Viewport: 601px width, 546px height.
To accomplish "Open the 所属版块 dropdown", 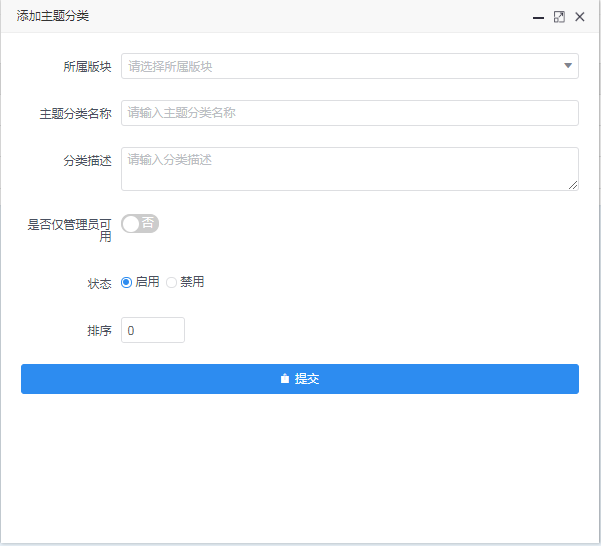I will tap(350, 66).
